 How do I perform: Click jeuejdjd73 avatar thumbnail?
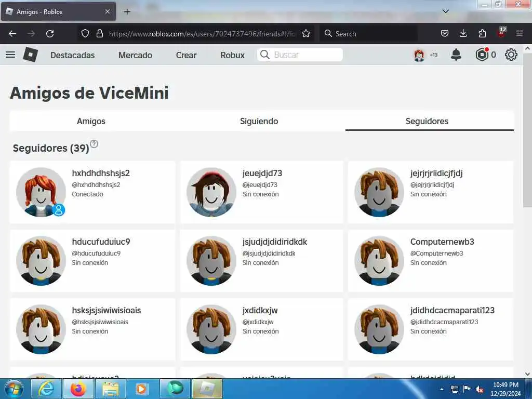point(211,192)
